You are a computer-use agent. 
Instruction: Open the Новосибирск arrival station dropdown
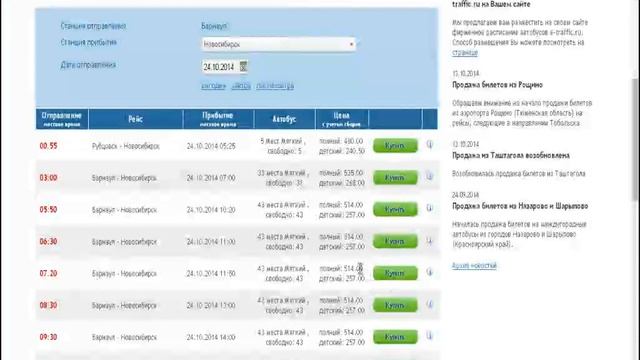click(x=278, y=44)
